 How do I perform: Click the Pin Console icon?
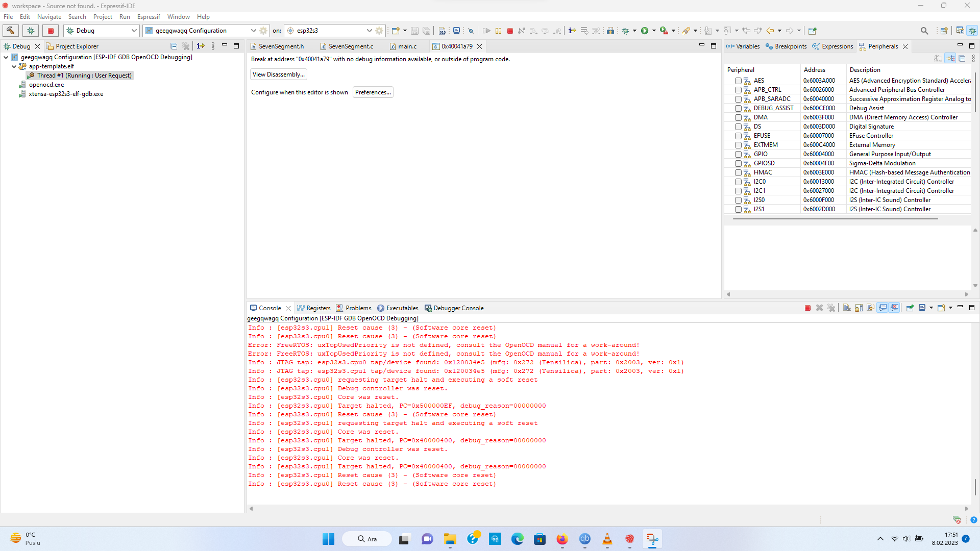tap(910, 308)
